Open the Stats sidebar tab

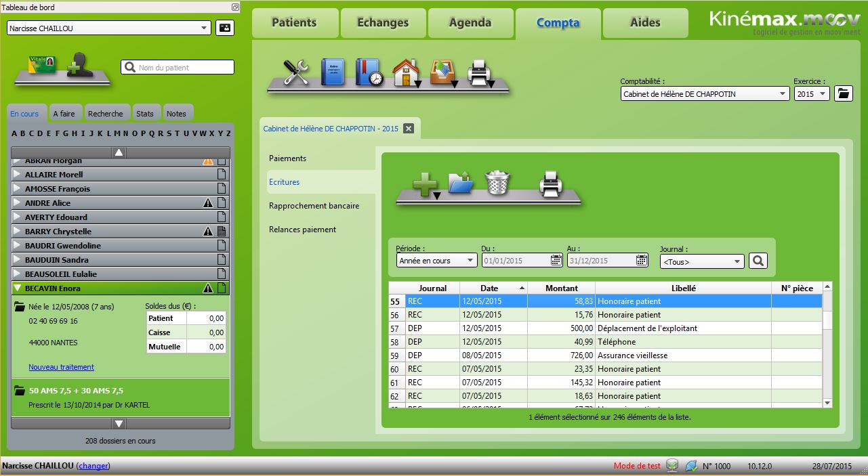point(144,114)
